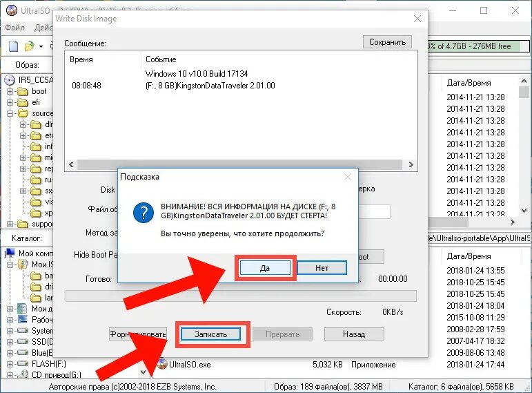Click the Приложение type cell

point(373,365)
